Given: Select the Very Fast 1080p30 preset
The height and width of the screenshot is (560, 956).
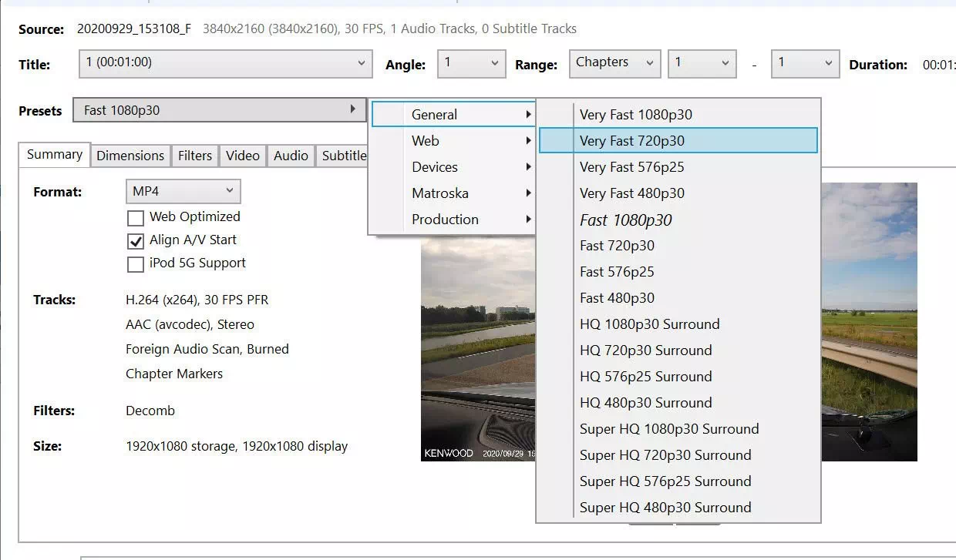Looking at the screenshot, I should point(678,115).
